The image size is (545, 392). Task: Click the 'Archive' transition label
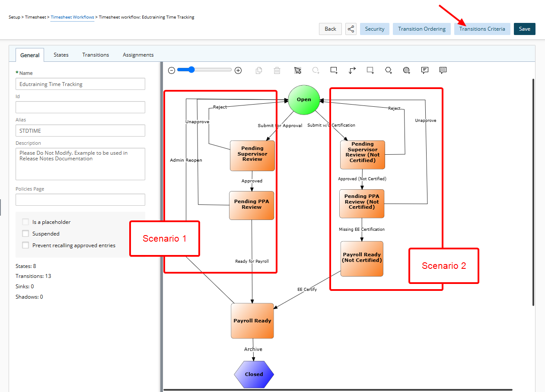[x=253, y=349]
